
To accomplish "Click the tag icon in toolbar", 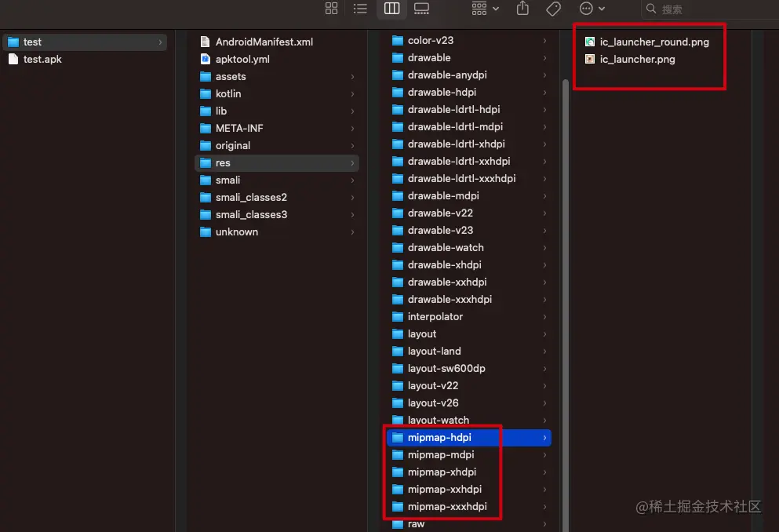I will coord(553,9).
